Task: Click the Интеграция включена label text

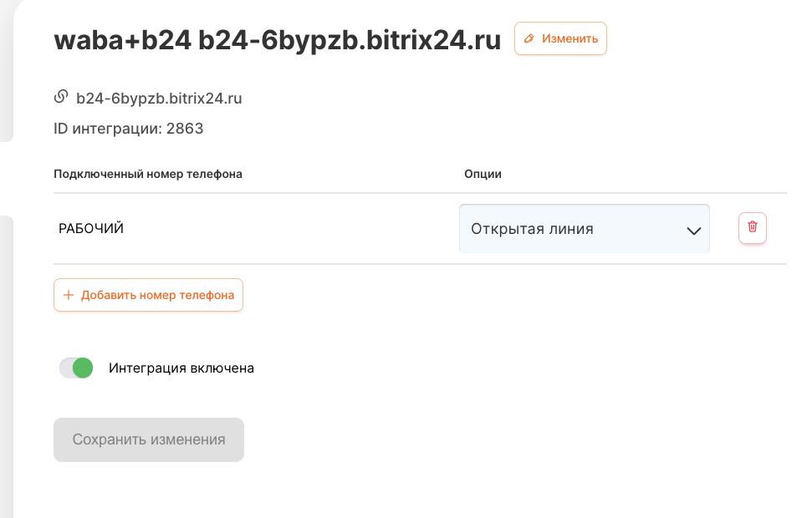Action: tap(181, 368)
